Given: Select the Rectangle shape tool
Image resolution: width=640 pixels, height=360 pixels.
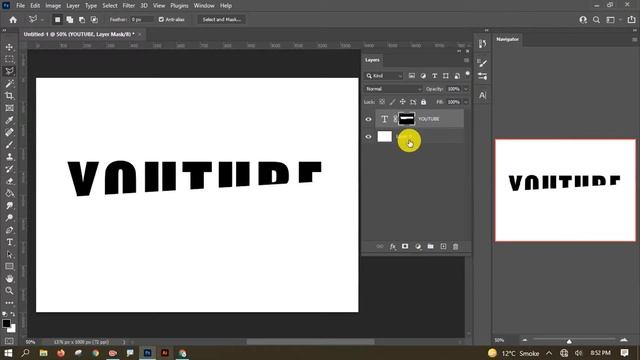Looking at the screenshot, I should (x=9, y=267).
